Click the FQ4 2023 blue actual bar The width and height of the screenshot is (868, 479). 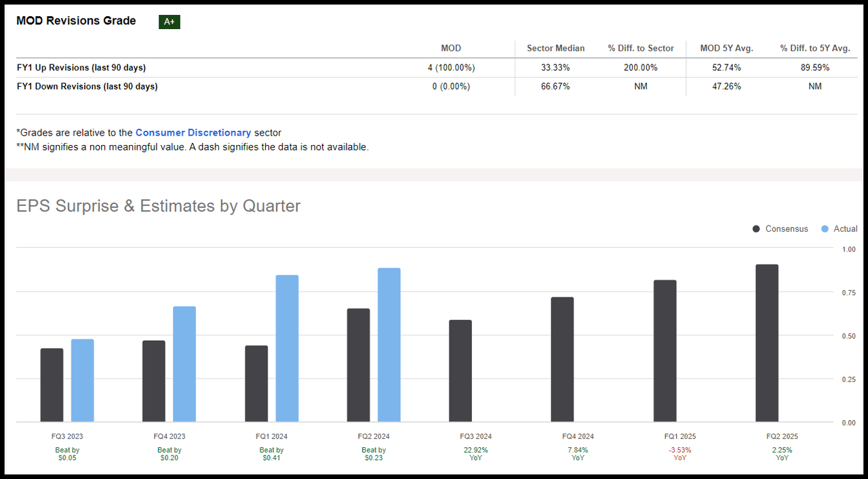tap(184, 364)
